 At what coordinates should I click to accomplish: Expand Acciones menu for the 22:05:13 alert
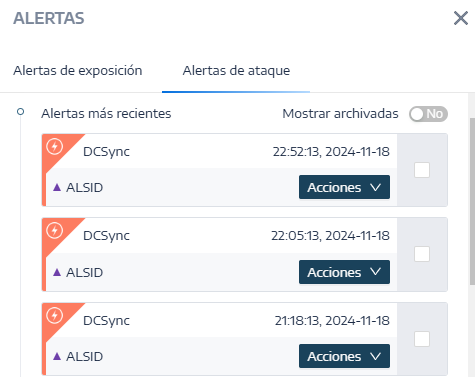(x=344, y=272)
